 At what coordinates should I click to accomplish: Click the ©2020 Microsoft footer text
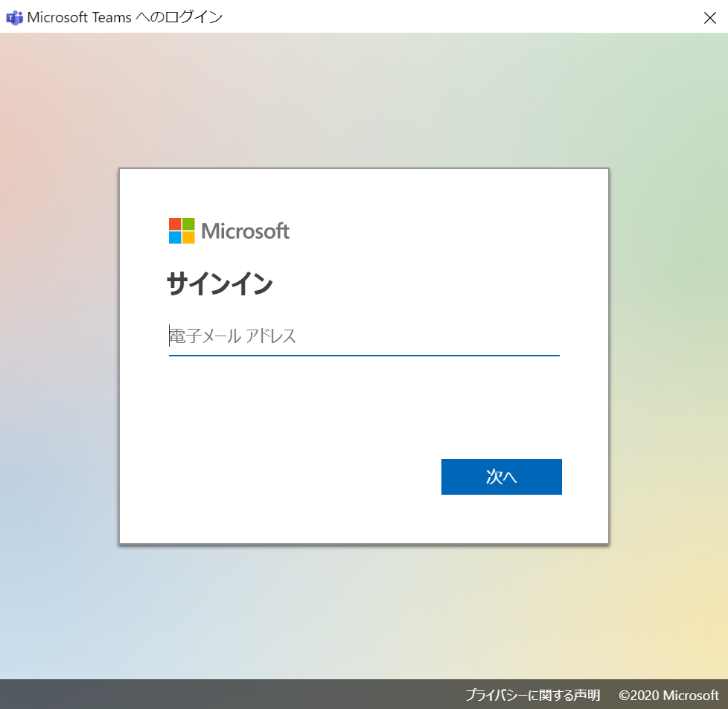(x=668, y=695)
